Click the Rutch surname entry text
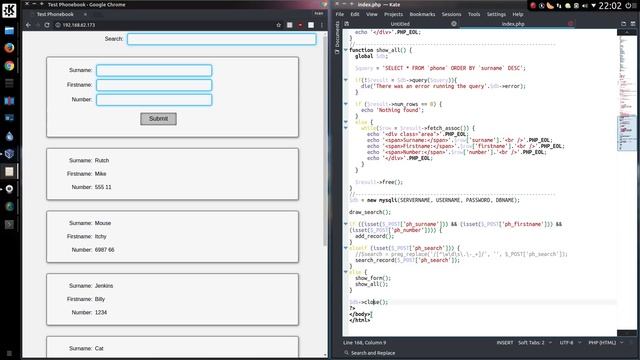This screenshot has width=640, height=360. tap(102, 160)
